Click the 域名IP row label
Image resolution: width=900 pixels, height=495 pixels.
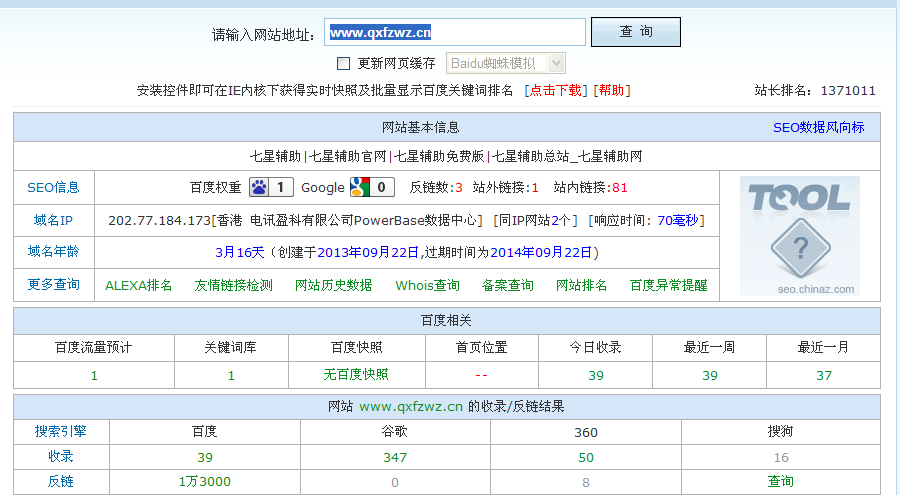click(x=53, y=220)
